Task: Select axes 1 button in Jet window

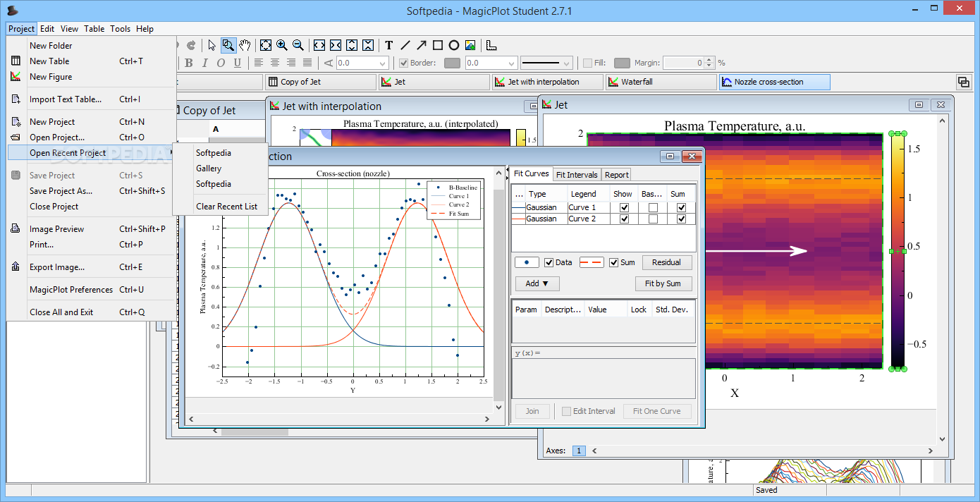Action: click(579, 451)
